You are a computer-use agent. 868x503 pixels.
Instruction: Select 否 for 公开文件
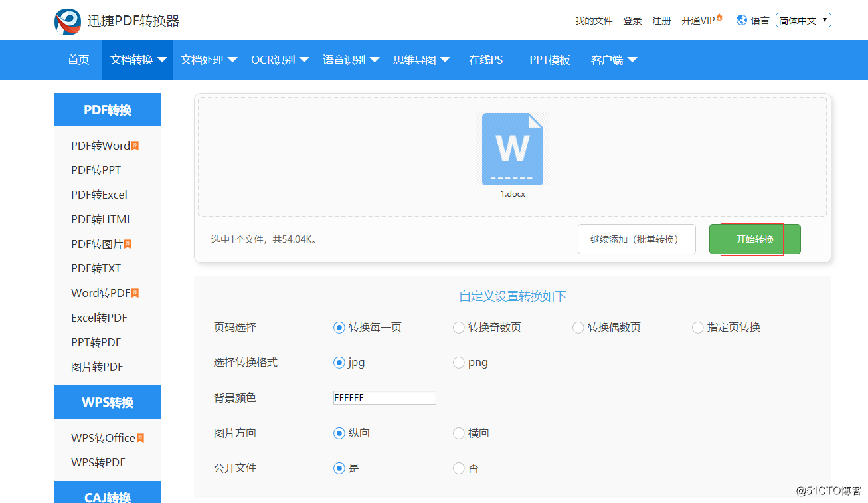coord(458,468)
